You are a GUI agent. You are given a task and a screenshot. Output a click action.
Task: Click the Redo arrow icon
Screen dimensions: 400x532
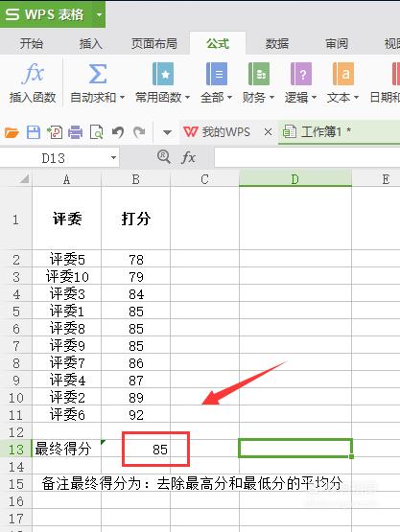[139, 132]
